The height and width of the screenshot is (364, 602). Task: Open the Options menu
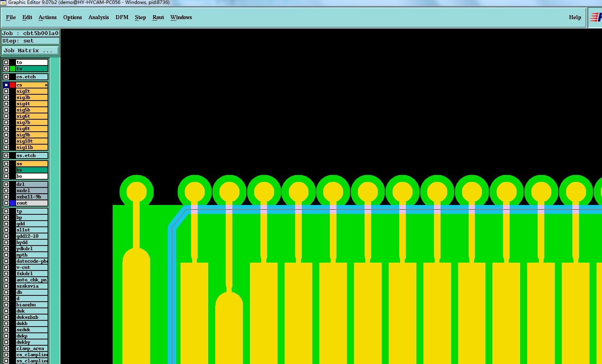(x=73, y=18)
